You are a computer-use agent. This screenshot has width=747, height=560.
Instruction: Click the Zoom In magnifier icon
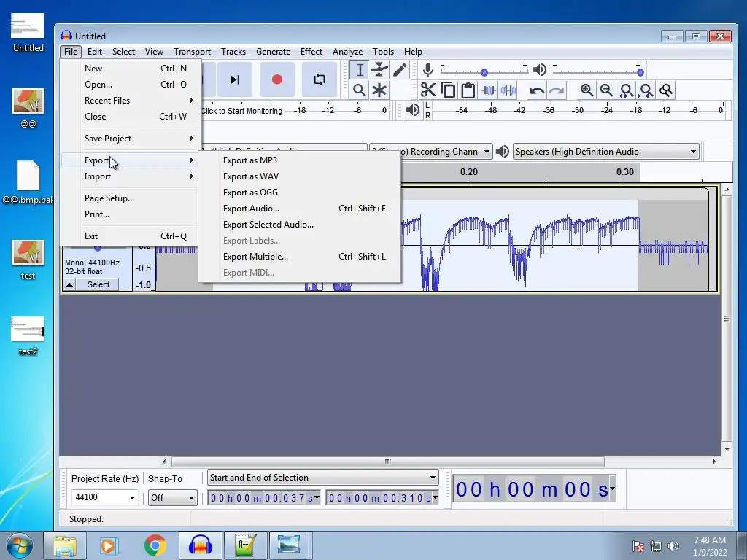point(587,90)
